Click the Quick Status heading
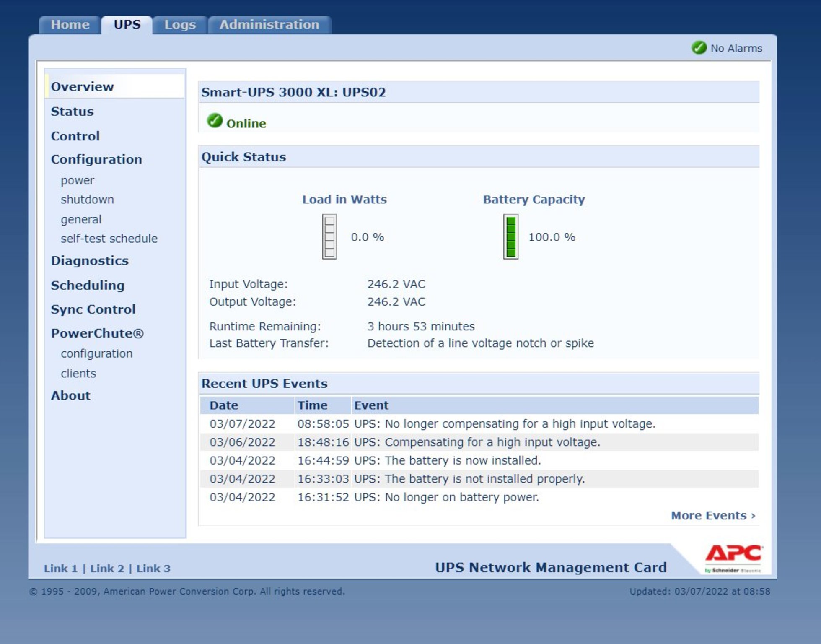This screenshot has height=644, width=821. pos(243,157)
